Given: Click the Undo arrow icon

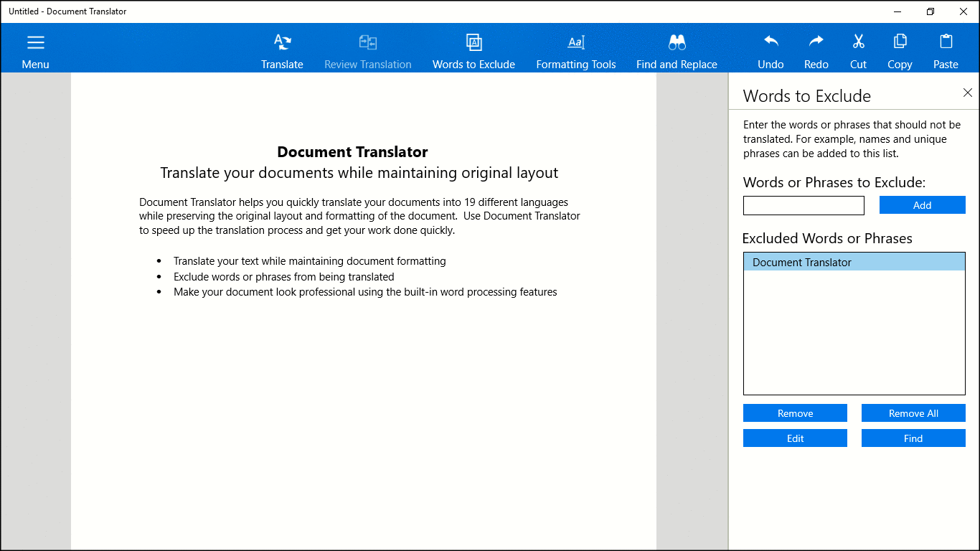Looking at the screenshot, I should pos(771,42).
